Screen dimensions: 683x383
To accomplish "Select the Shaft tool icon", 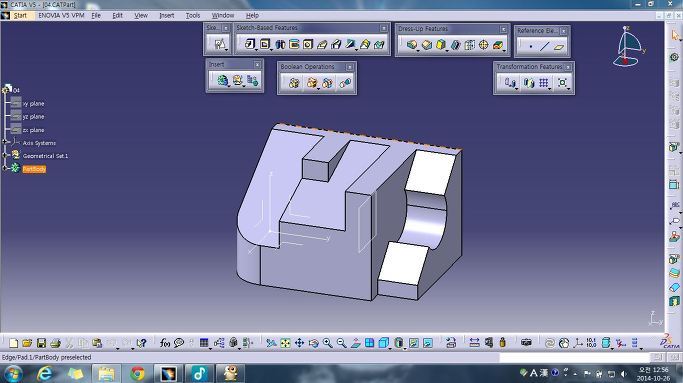I will tap(280, 44).
